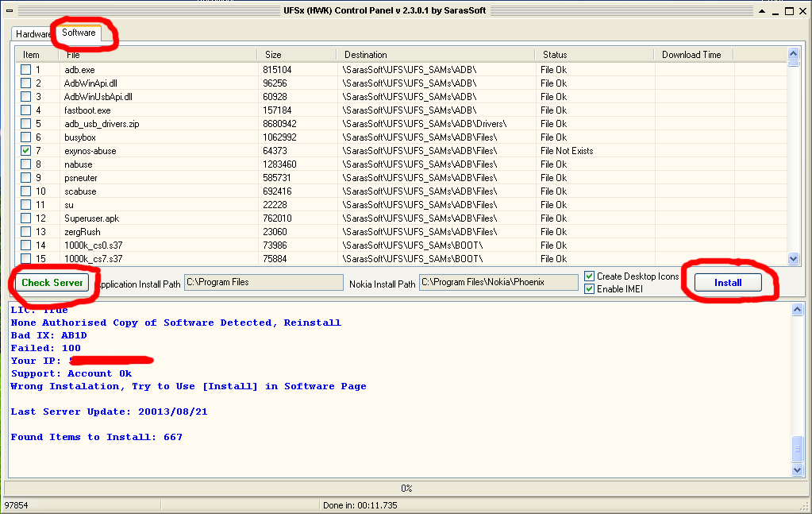Click the 0% progress bar
This screenshot has width=812, height=514.
pyautogui.click(x=406, y=488)
